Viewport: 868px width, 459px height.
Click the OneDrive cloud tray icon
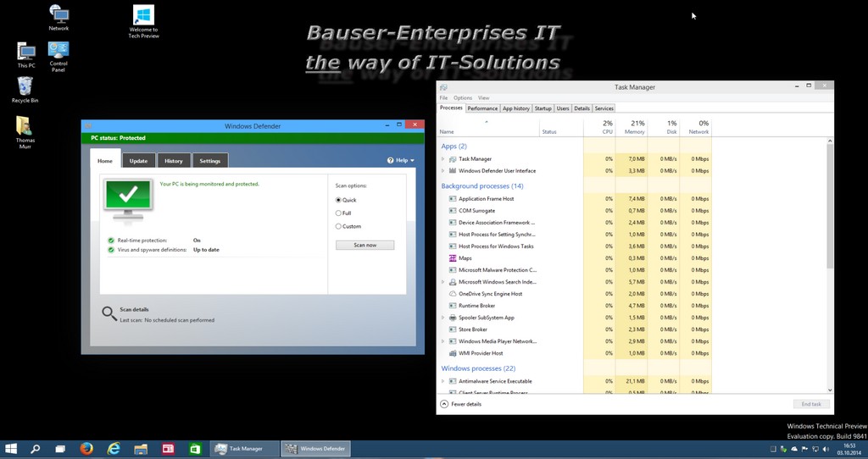coord(794,449)
